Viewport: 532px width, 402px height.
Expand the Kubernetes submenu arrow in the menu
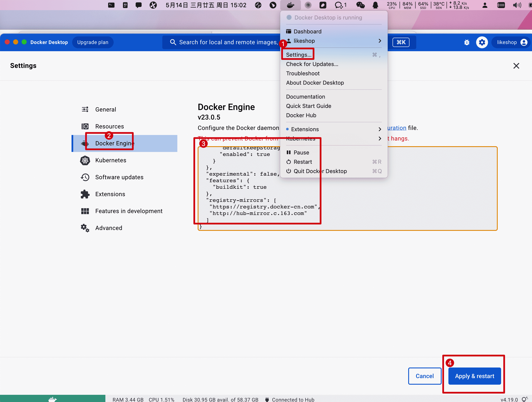click(380, 139)
